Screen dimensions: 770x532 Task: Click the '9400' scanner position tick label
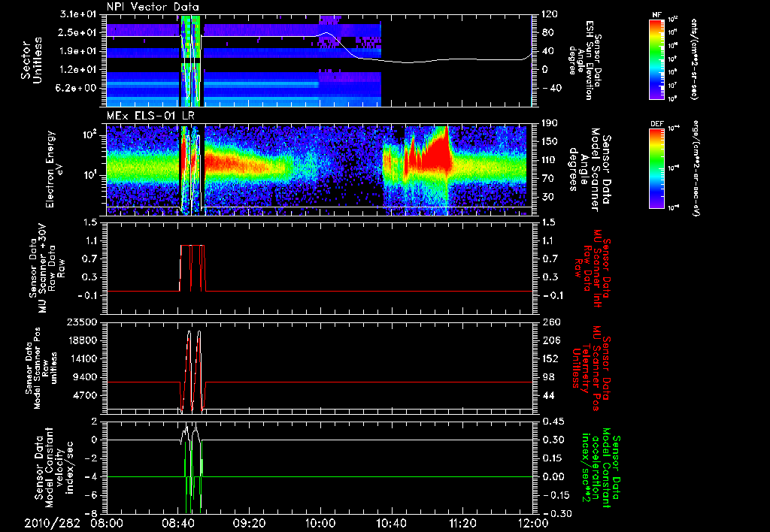[86, 377]
